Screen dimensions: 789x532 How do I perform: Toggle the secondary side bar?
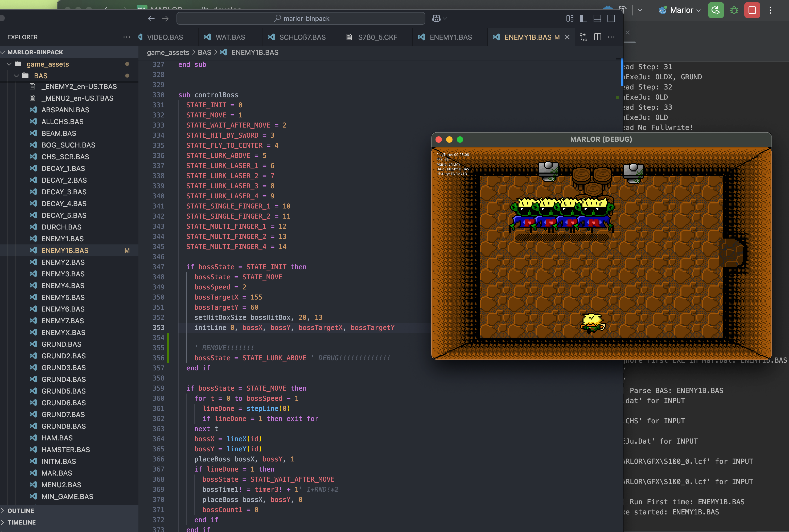[611, 18]
